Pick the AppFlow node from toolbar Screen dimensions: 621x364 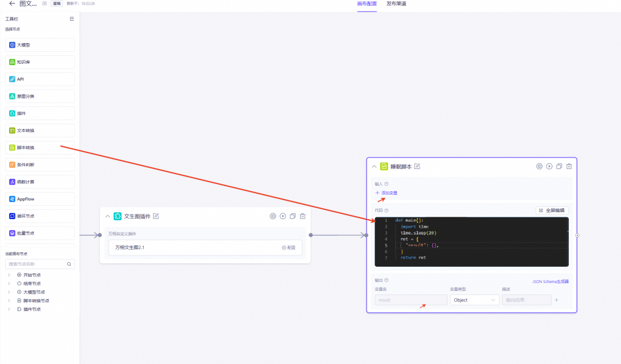[x=40, y=199]
